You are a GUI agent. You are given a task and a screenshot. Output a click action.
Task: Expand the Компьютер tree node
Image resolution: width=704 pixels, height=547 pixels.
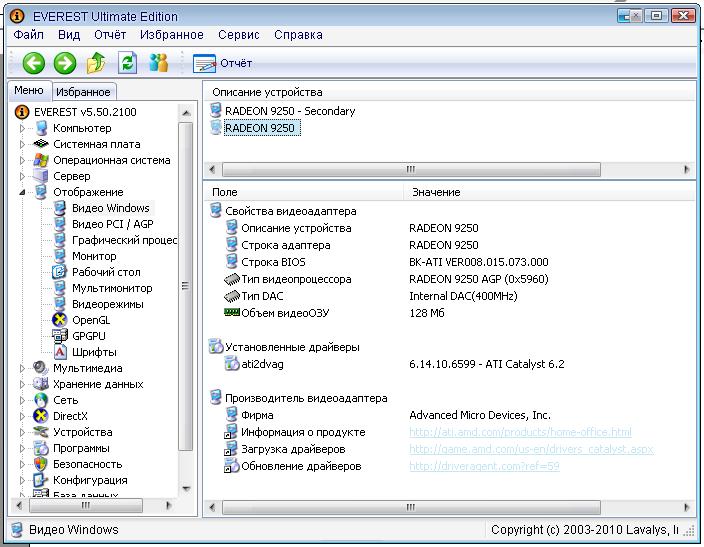coord(22,128)
